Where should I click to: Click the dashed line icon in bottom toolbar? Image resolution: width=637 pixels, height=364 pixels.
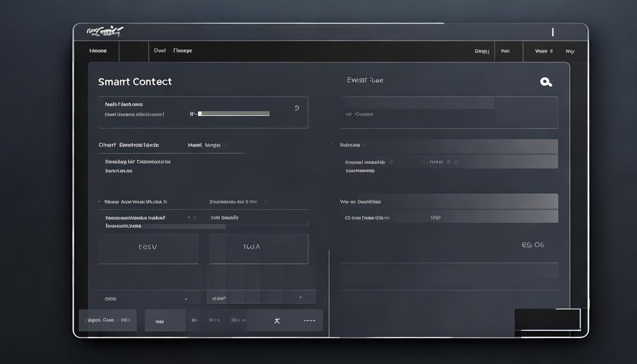point(309,321)
